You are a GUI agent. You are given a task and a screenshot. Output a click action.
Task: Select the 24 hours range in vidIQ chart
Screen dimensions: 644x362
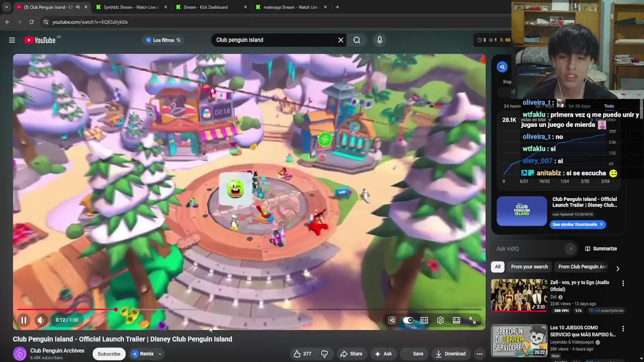(512, 106)
